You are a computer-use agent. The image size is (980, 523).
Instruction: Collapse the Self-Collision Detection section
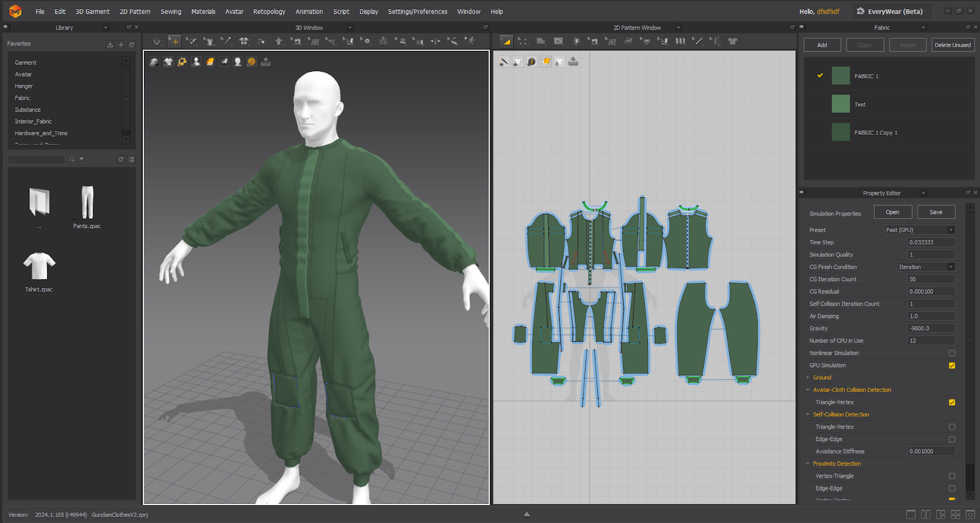point(808,414)
